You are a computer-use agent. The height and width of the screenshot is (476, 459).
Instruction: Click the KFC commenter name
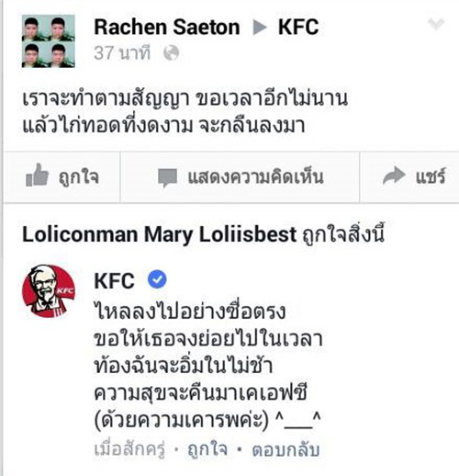pyautogui.click(x=114, y=280)
